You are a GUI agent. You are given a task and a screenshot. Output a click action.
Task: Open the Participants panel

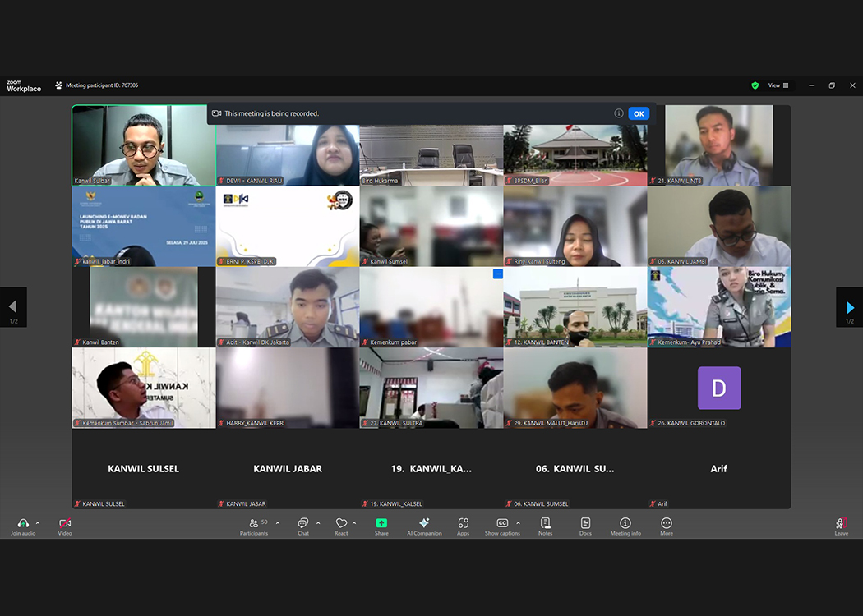pos(254,524)
